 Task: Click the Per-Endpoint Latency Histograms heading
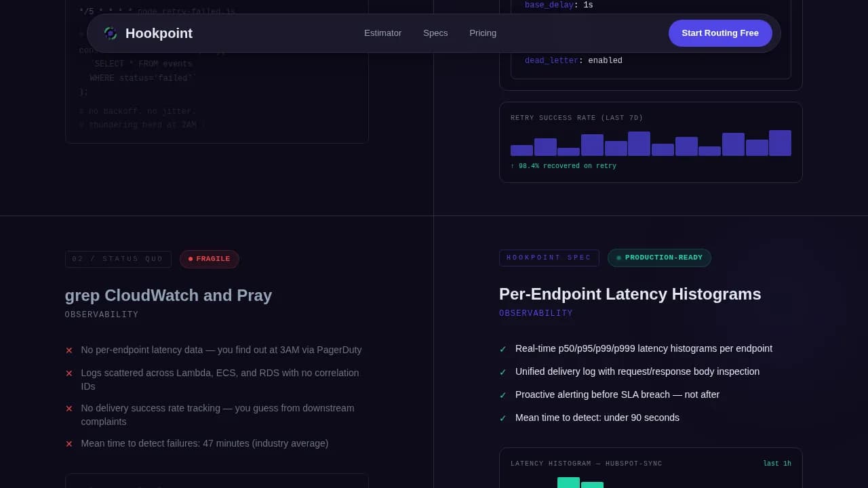pos(630,294)
